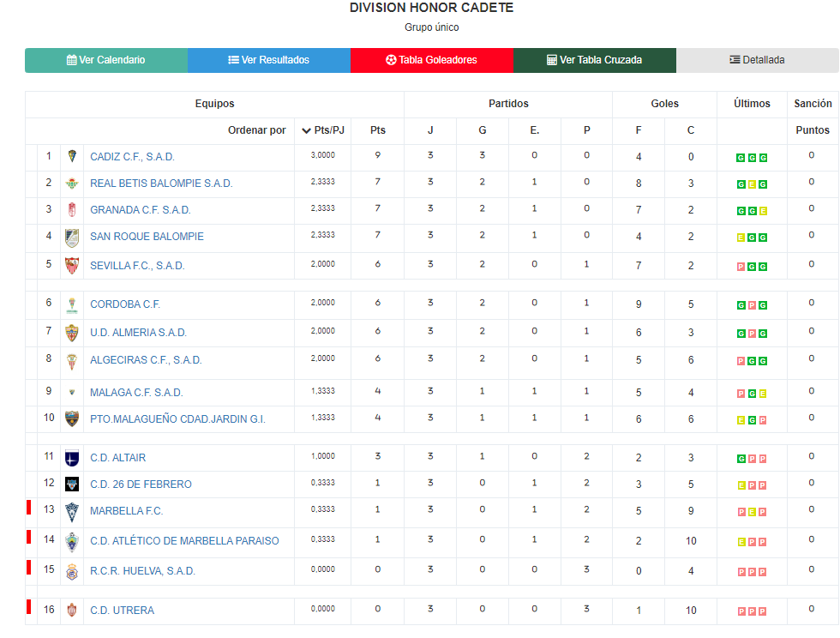Open C.D. ATLÉTICO DE MARBELLA PARAISO link
Image resolution: width=840 pixels, height=638 pixels.
pos(184,541)
